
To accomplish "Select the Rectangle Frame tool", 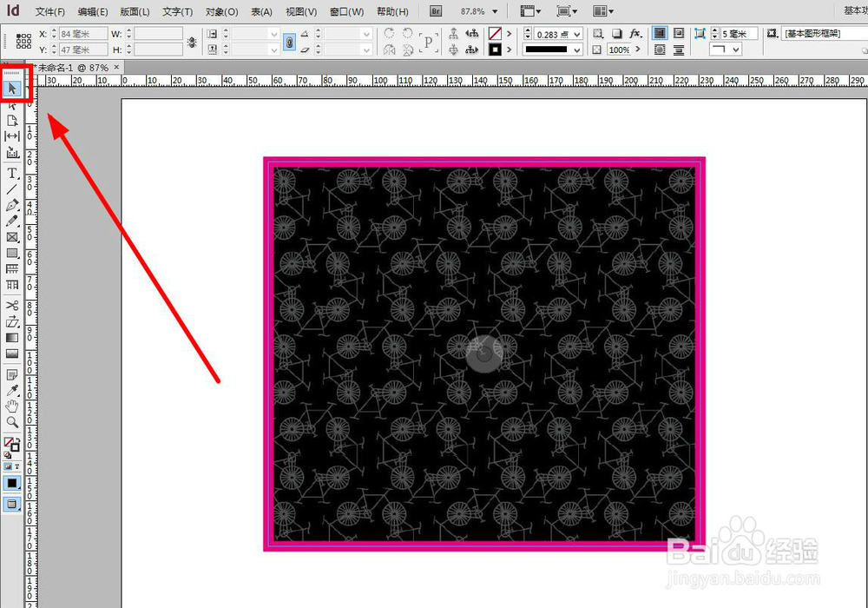I will (12, 237).
